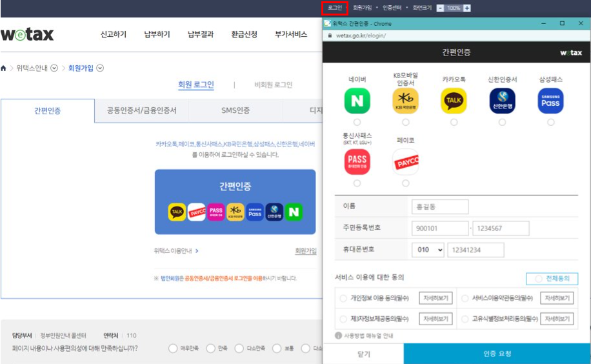Decrease screen size with minus button
This screenshot has height=364, width=591.
[440, 8]
